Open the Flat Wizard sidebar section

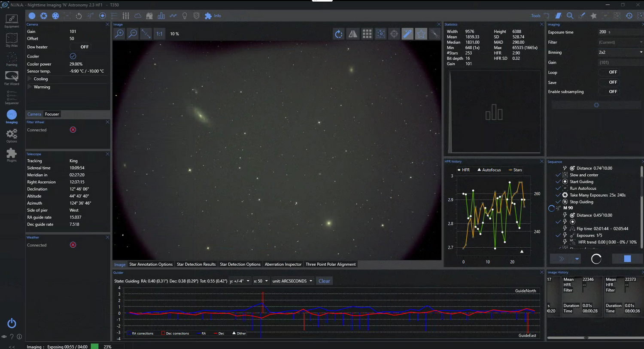tap(12, 78)
